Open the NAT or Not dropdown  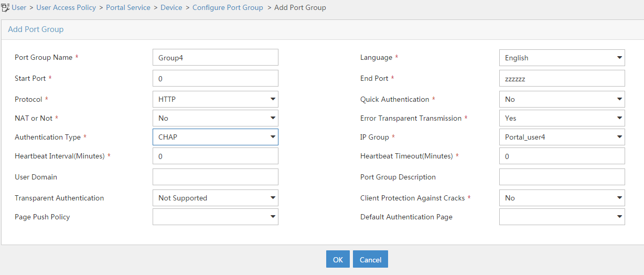click(216, 118)
